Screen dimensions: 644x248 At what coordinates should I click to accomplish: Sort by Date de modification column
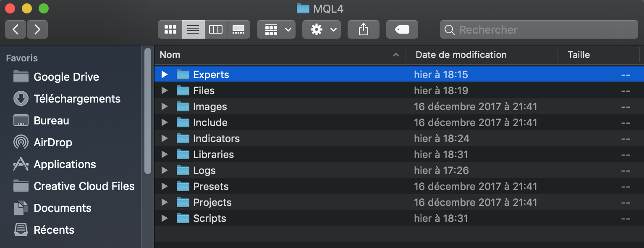(x=461, y=55)
